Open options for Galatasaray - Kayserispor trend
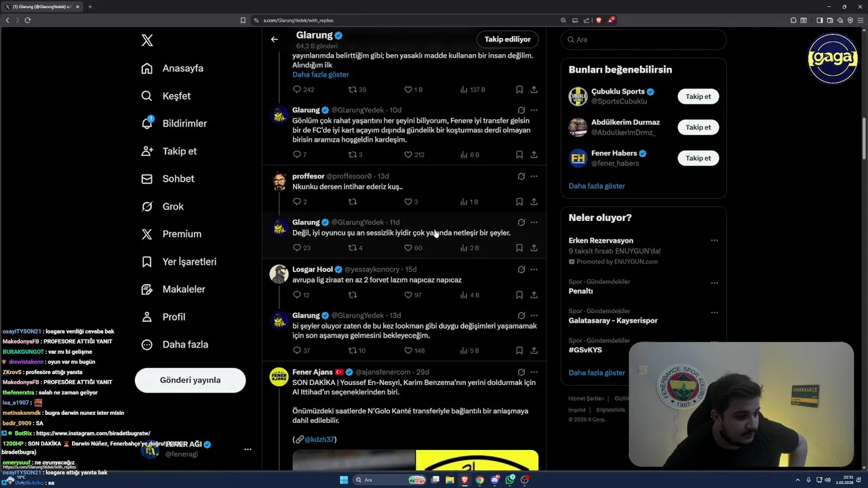The height and width of the screenshot is (488, 868). [x=714, y=312]
